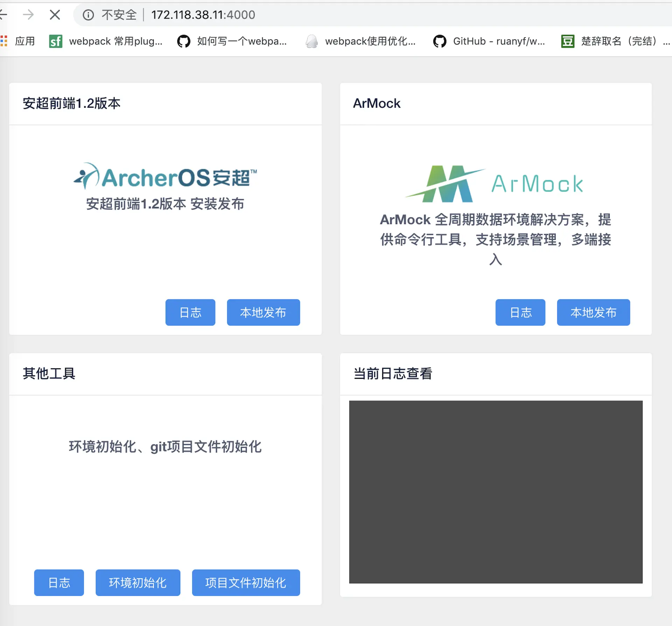Open GitHub - ruanyf/w... bookmark

click(489, 41)
